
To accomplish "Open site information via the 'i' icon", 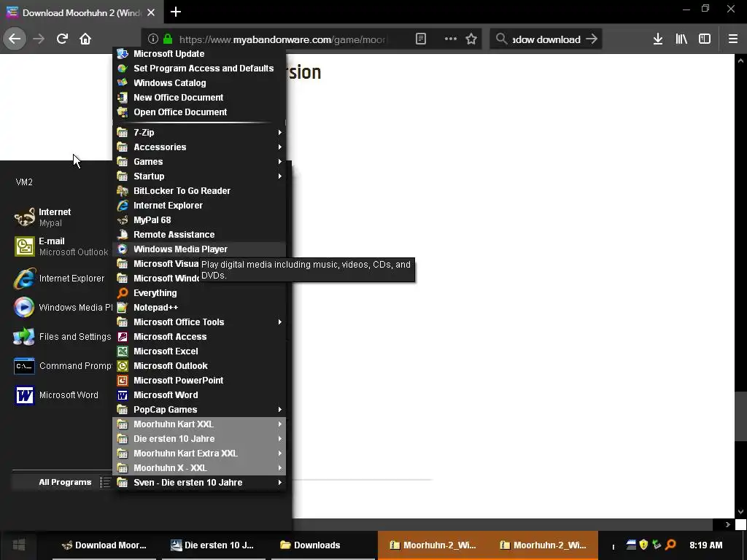I will click(x=153, y=39).
